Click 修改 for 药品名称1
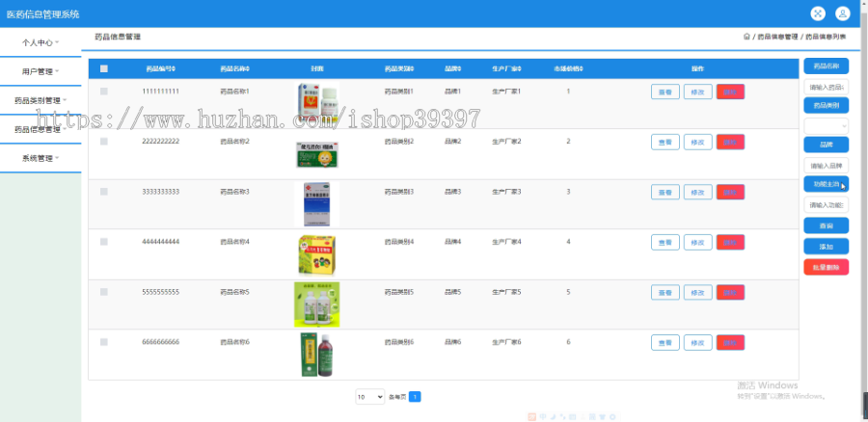Screen dimensions: 868x422 (698, 92)
